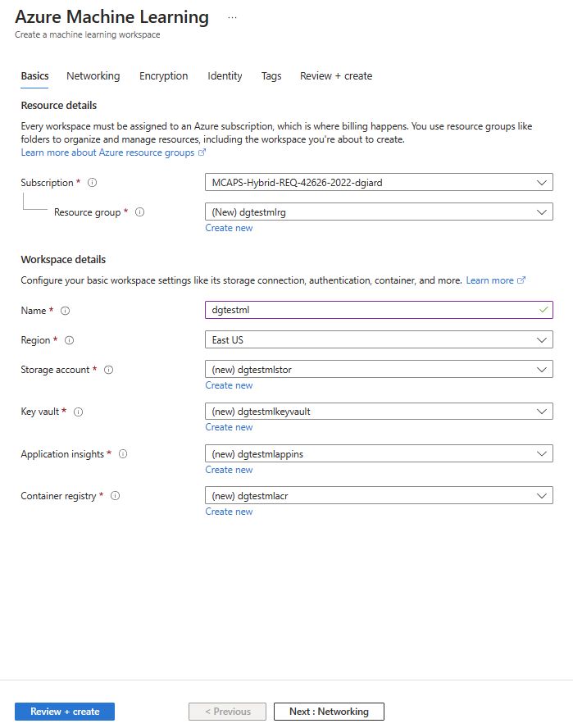Switch to the Encryption tab
573x728 pixels.
pos(163,76)
